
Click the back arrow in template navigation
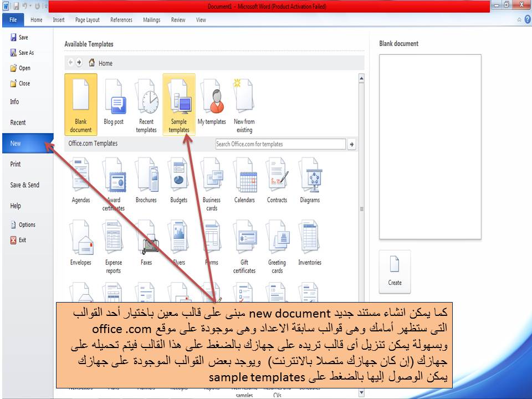click(x=70, y=63)
